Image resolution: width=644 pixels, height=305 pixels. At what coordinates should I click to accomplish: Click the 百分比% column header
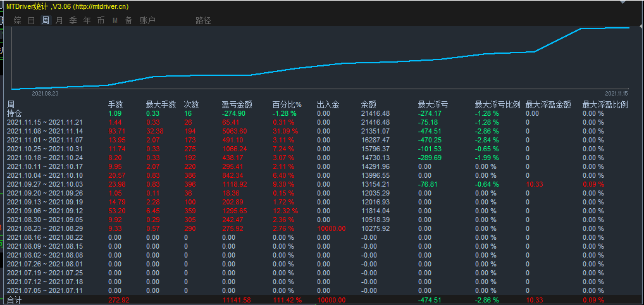tap(287, 105)
